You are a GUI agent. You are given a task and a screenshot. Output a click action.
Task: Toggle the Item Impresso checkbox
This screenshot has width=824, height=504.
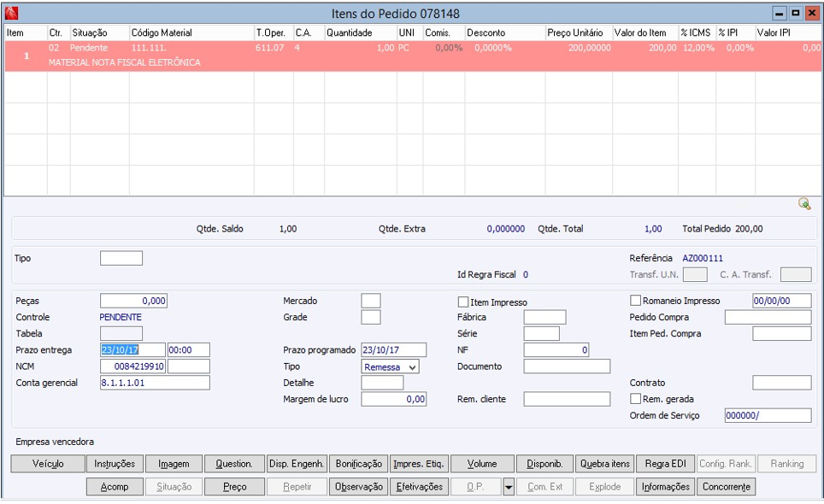463,302
